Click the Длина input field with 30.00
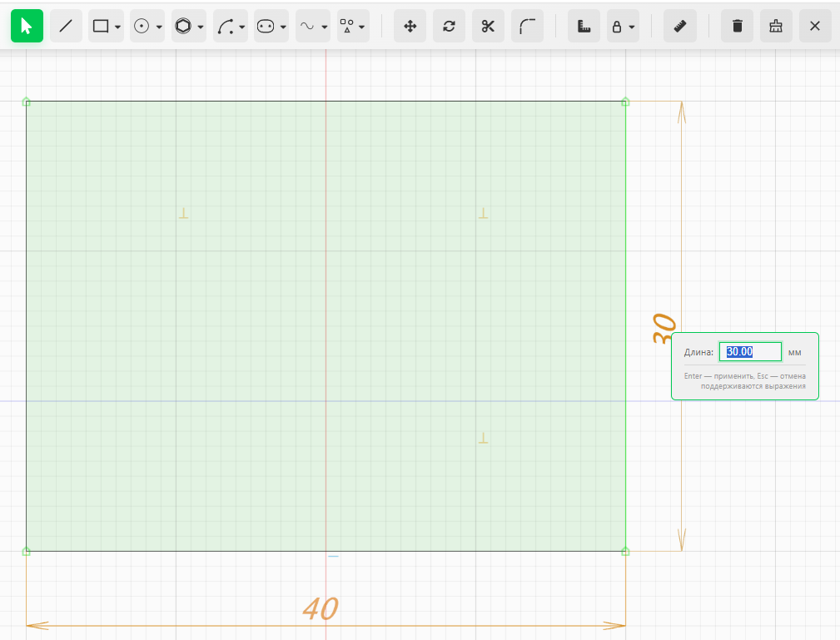This screenshot has height=640, width=840. coord(750,352)
